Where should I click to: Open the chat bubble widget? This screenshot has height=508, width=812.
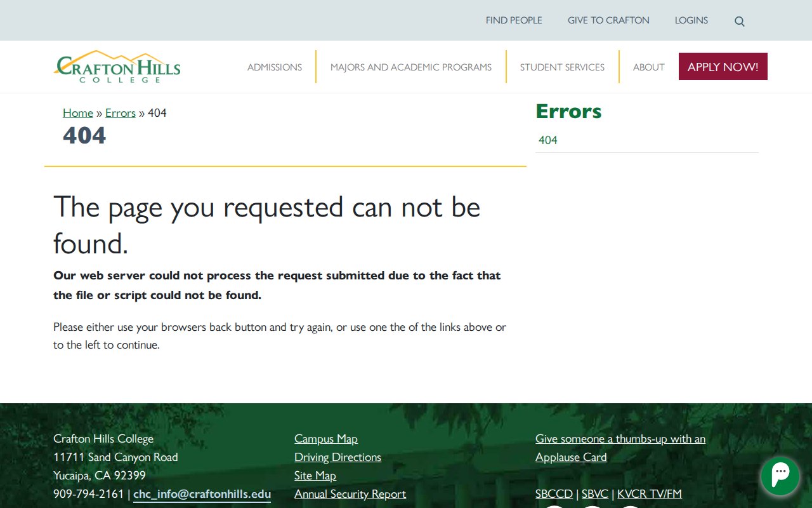[x=780, y=476]
